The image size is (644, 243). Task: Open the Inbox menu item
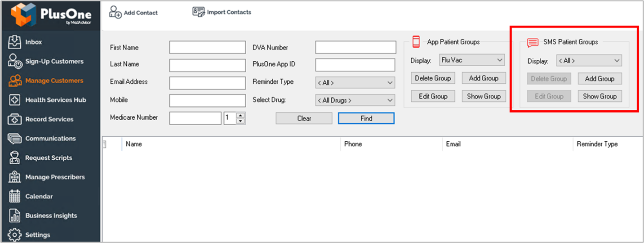point(34,42)
